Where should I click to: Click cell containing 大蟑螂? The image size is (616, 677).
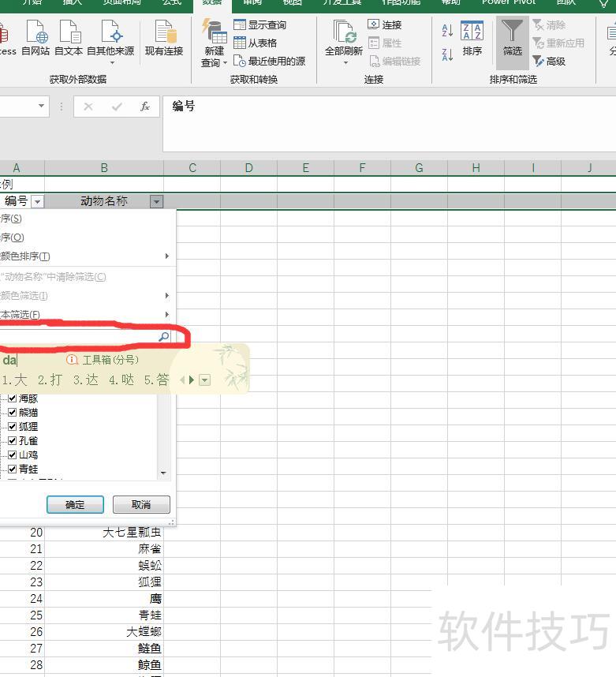point(104,632)
